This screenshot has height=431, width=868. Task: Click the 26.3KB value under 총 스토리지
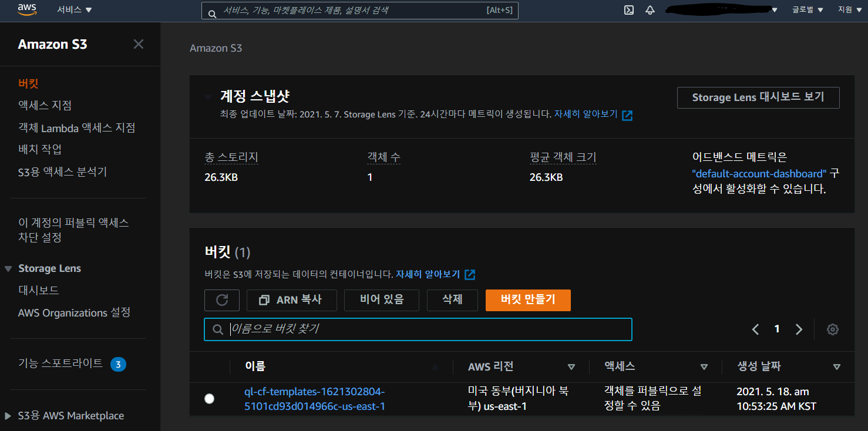click(x=221, y=177)
